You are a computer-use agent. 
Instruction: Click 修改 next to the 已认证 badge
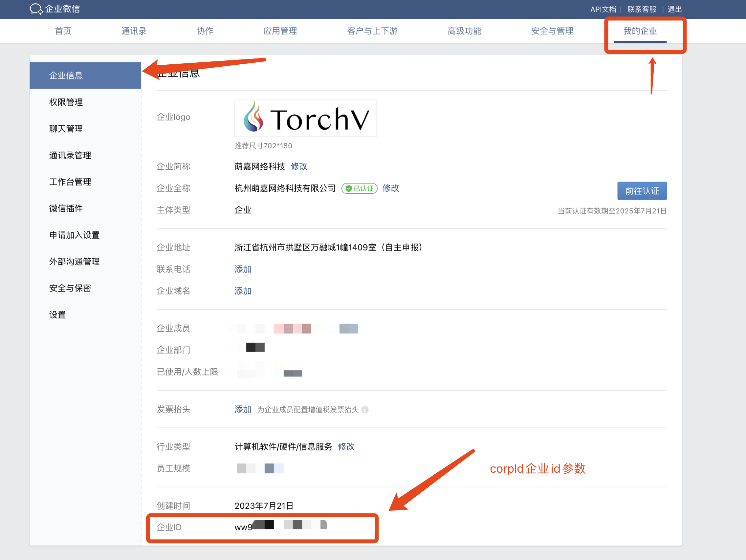[390, 188]
